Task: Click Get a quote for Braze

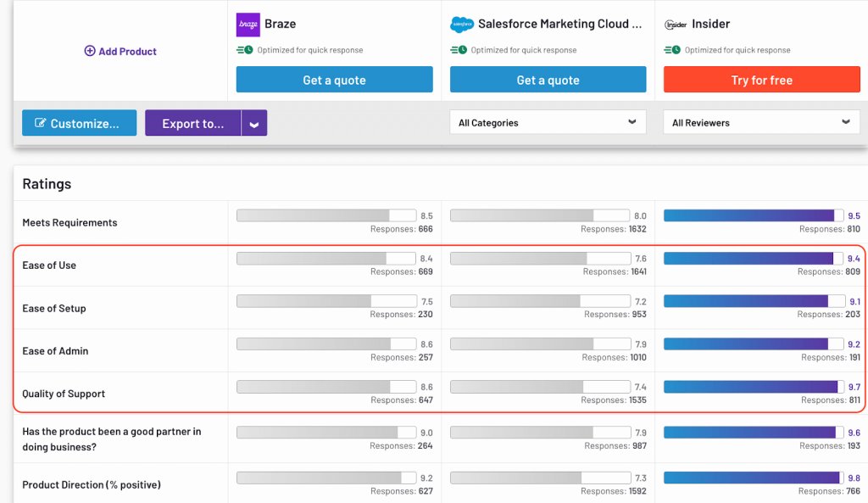Action: tap(334, 80)
